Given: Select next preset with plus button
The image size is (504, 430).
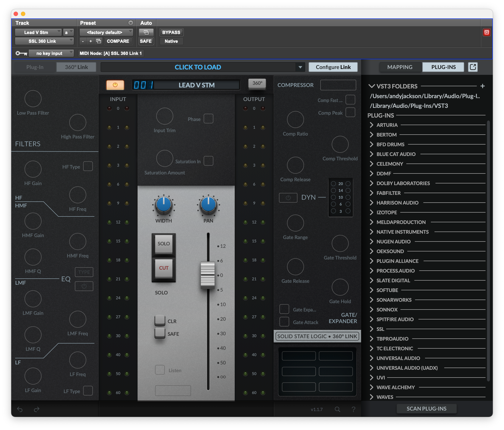Looking at the screenshot, I should [90, 41].
